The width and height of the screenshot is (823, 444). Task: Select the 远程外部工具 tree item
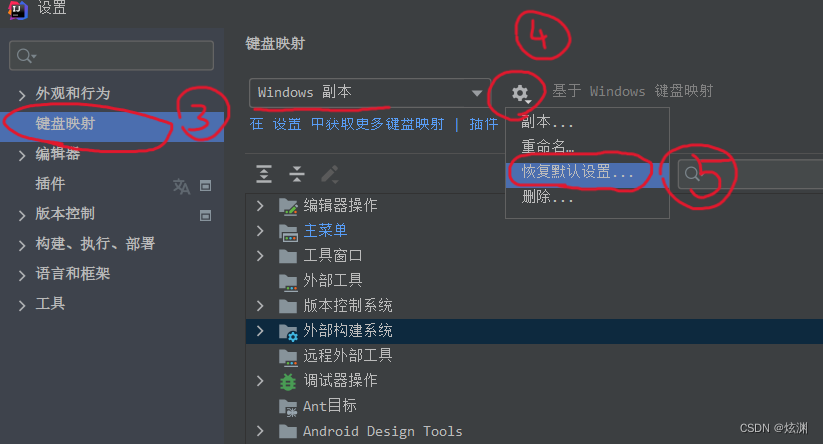pos(347,356)
